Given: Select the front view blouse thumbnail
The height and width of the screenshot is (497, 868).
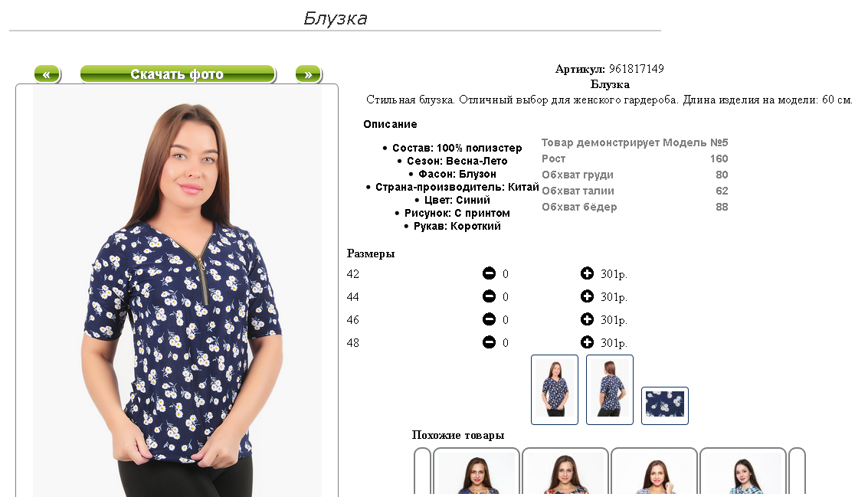Looking at the screenshot, I should [x=555, y=390].
